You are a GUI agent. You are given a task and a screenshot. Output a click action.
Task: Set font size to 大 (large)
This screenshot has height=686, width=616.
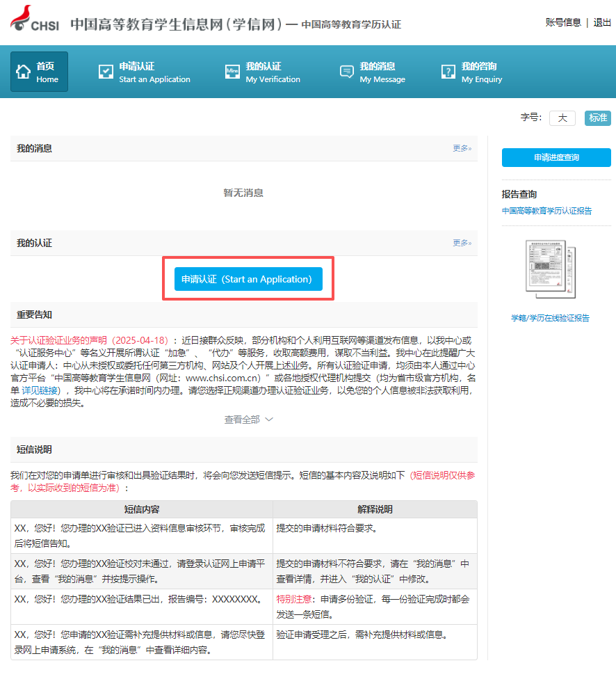pos(562,118)
